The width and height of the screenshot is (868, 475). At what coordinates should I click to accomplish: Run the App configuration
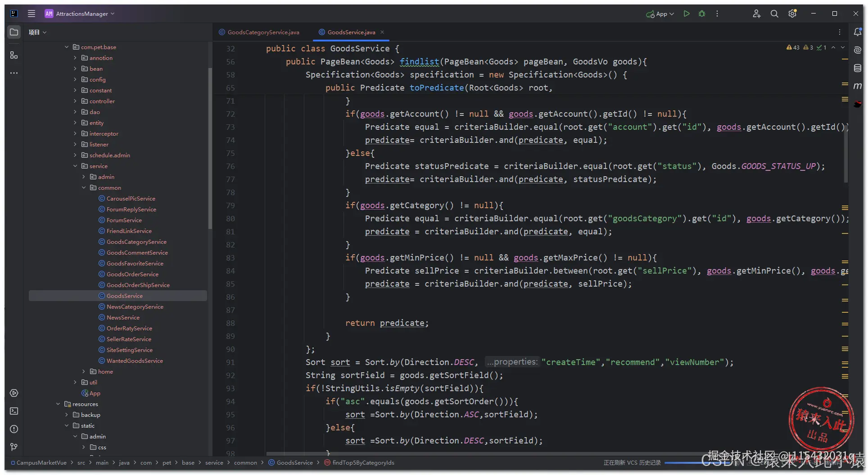pos(687,14)
